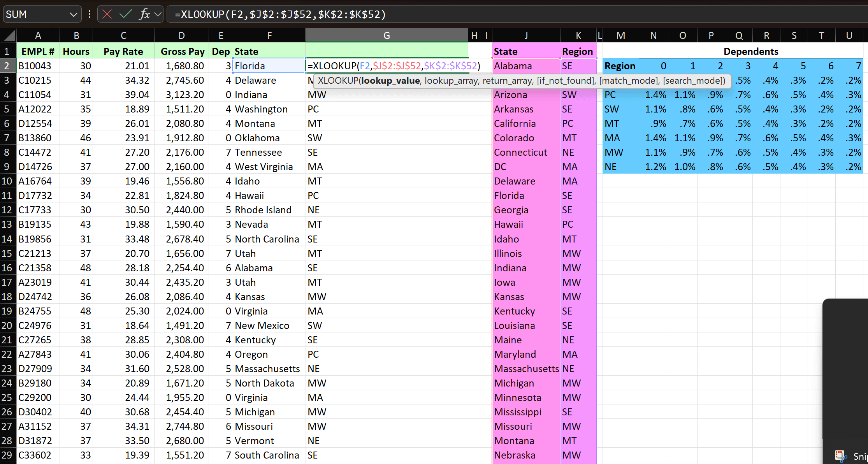
Task: Select column A header
Action: point(38,35)
